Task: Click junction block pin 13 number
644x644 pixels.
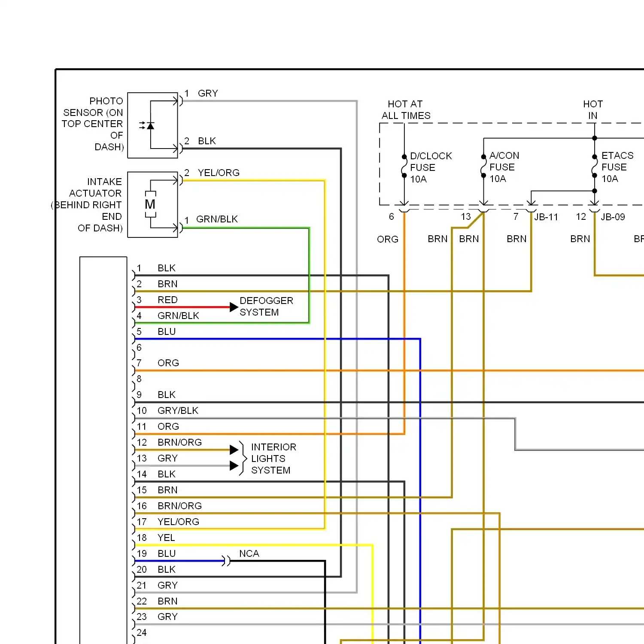Action: pos(466,217)
